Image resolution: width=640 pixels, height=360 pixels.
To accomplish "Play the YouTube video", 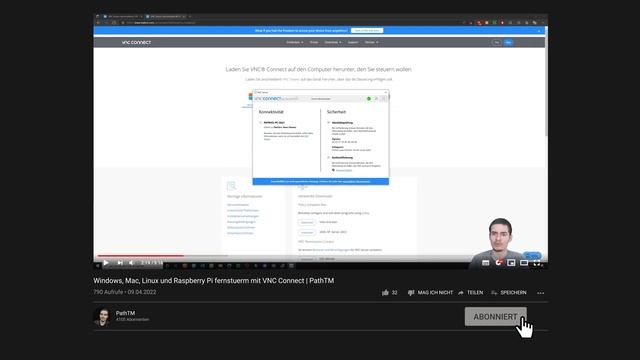I will [x=106, y=263].
